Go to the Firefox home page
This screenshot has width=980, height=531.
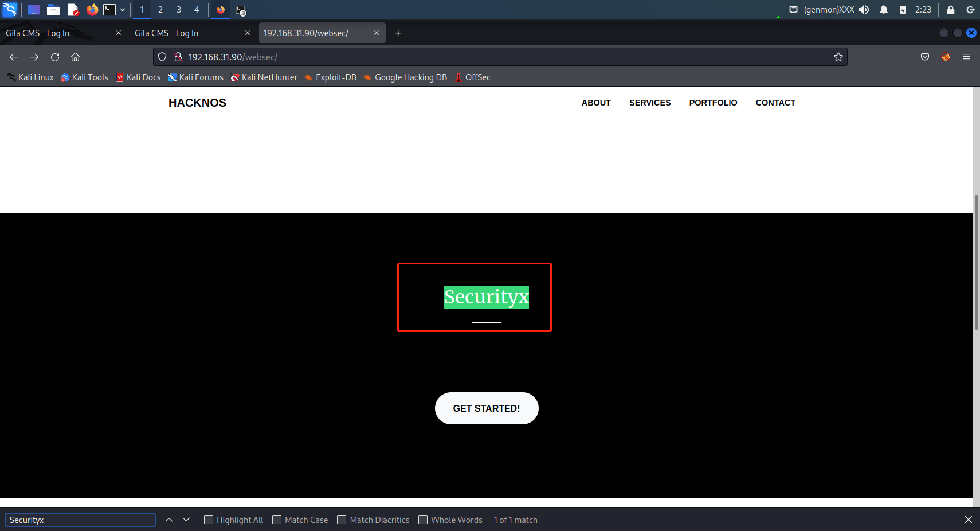tap(76, 57)
